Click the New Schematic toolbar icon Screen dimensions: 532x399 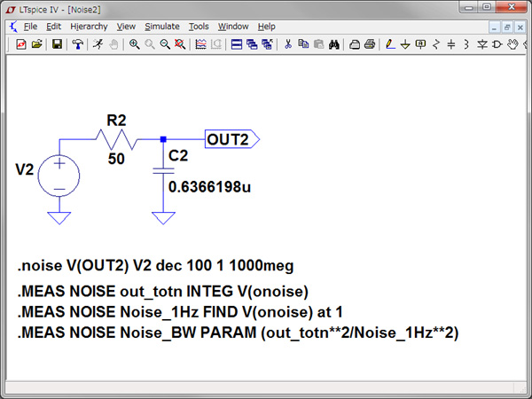point(21,44)
